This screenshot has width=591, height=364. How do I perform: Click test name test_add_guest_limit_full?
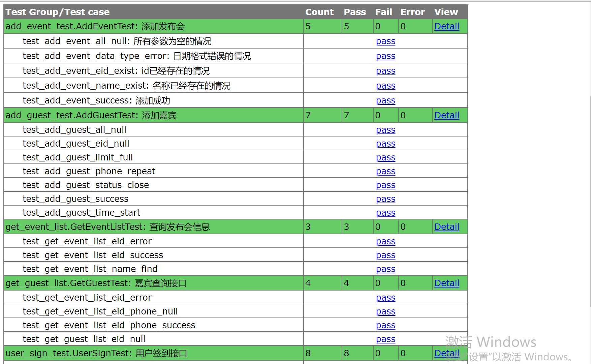pos(78,157)
